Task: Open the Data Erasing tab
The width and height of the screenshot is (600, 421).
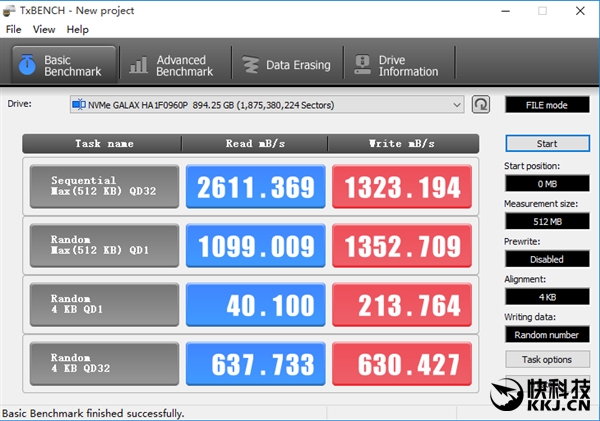Action: (286, 66)
